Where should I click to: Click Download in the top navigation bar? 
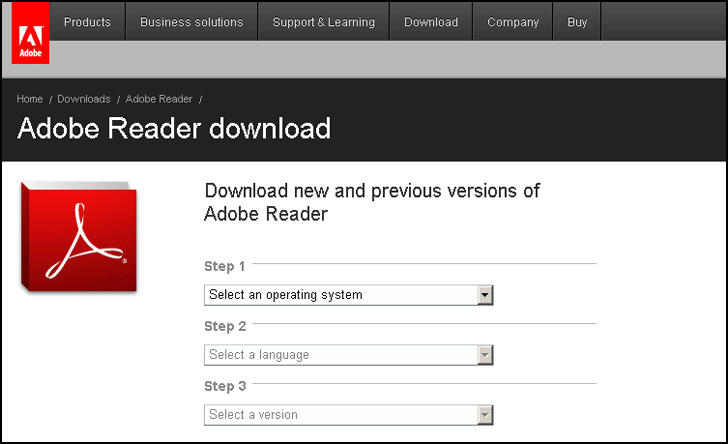point(431,22)
